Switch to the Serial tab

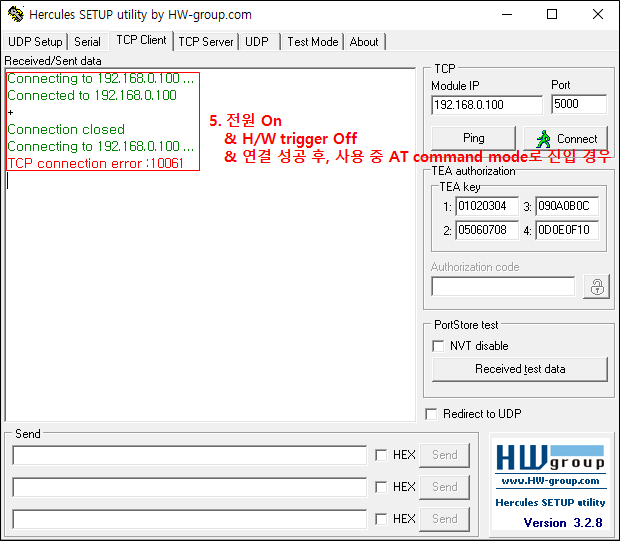(x=87, y=42)
